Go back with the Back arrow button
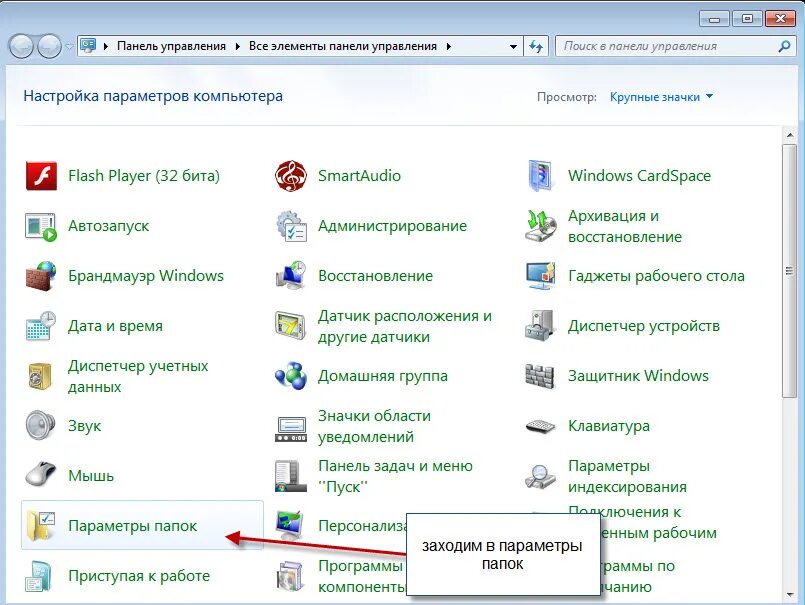Screen dimensions: 805x605 [x=21, y=46]
